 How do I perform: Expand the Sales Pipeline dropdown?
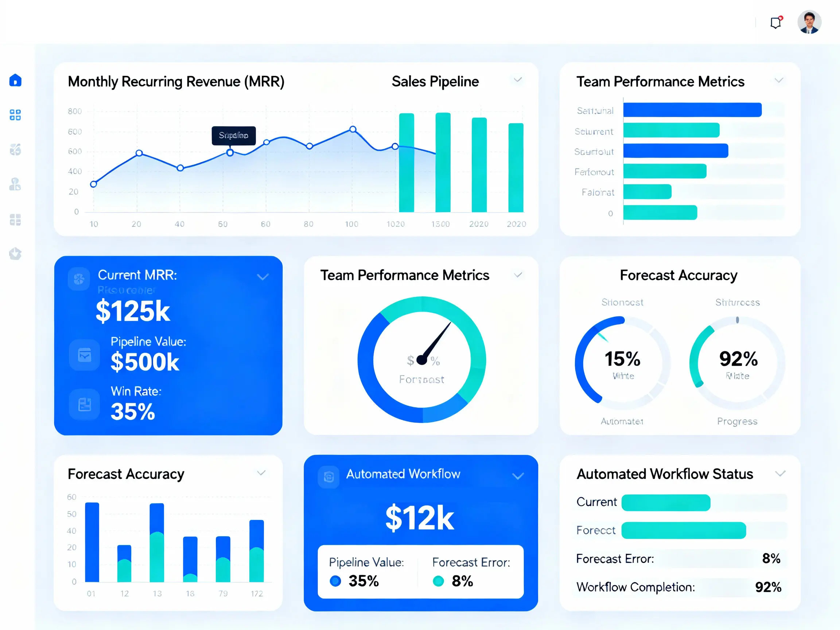(518, 80)
